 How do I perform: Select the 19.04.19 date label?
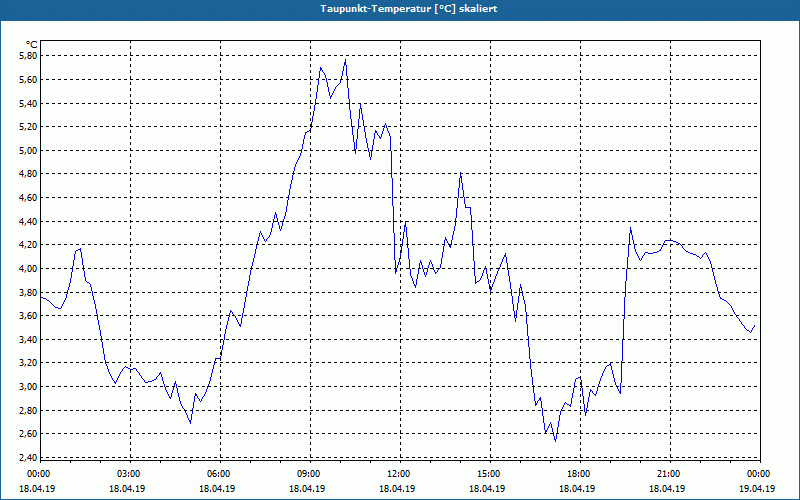[757, 488]
